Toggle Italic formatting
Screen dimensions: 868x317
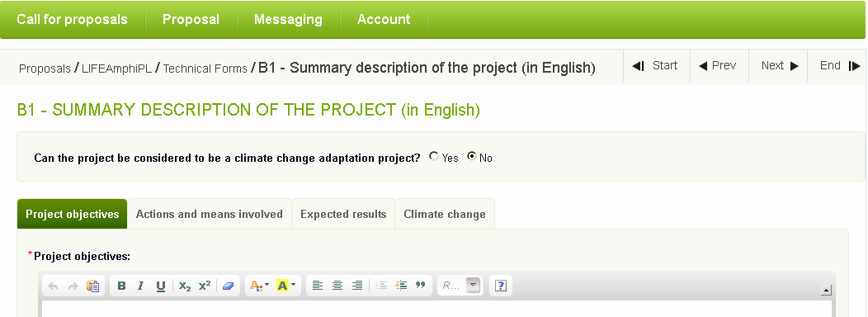pos(140,286)
